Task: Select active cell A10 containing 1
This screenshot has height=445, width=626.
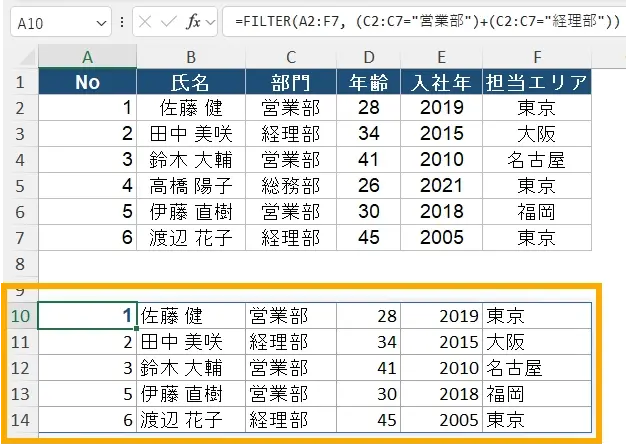Action: pos(87,316)
